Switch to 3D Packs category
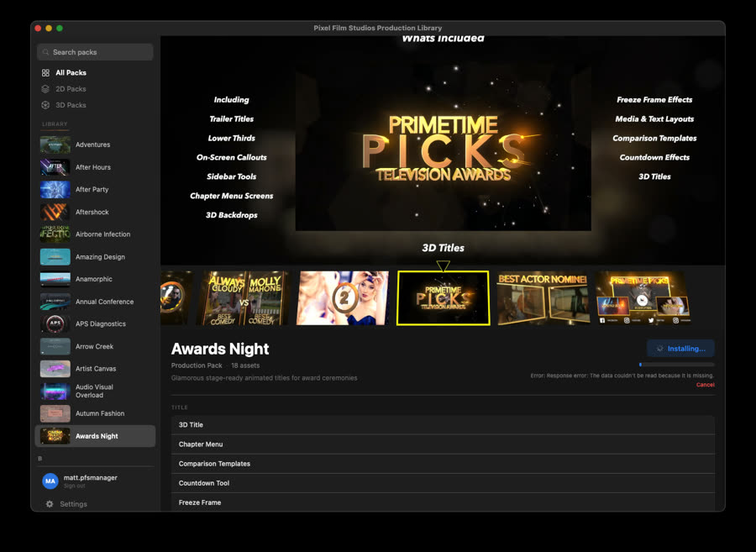 [71, 105]
